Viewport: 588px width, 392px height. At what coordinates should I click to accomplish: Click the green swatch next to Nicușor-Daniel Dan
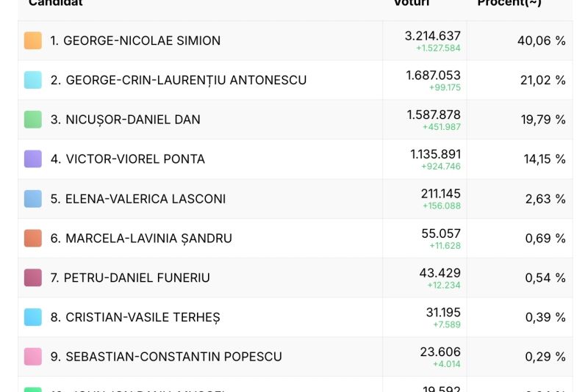33,120
